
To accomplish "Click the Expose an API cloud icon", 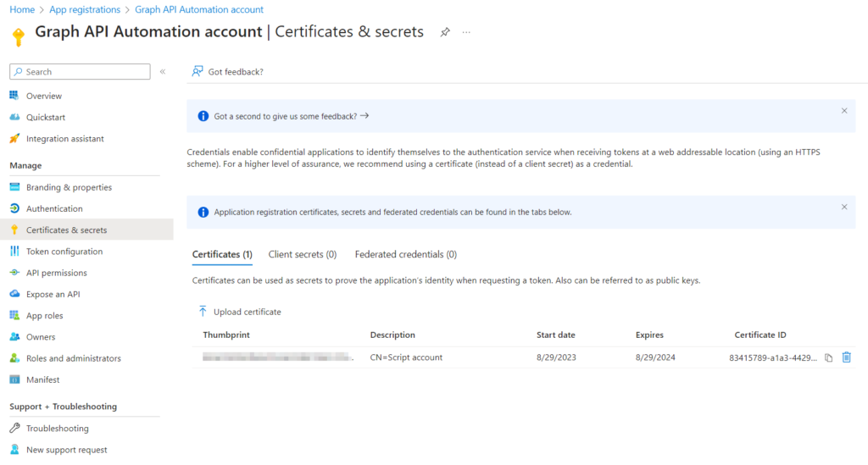I will pyautogui.click(x=14, y=294).
